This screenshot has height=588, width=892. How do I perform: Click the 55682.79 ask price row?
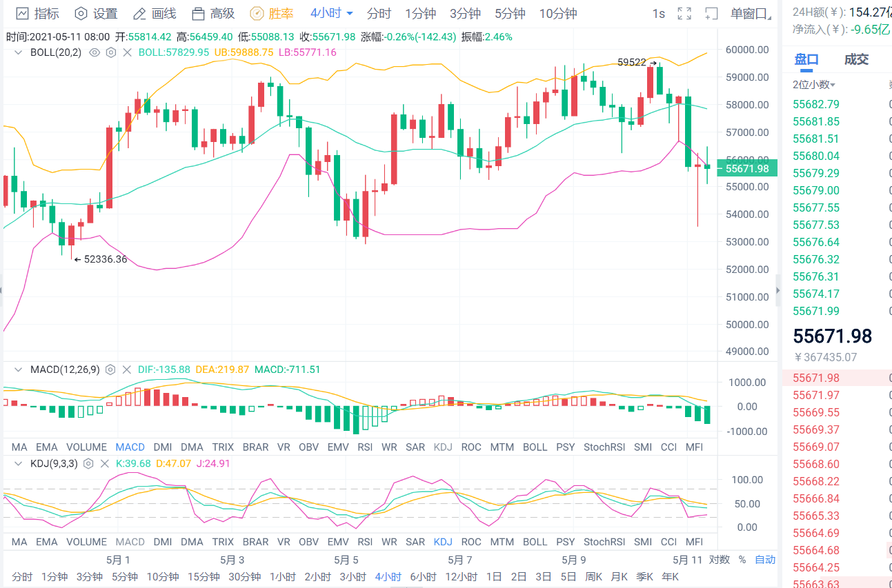pos(816,104)
